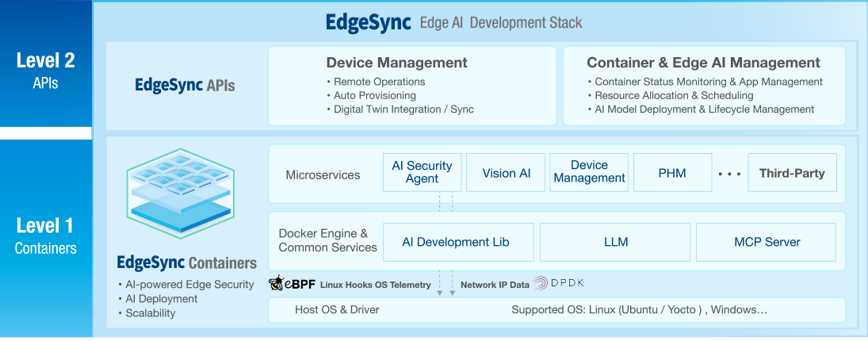Click the Device Management panel heading

(396, 63)
